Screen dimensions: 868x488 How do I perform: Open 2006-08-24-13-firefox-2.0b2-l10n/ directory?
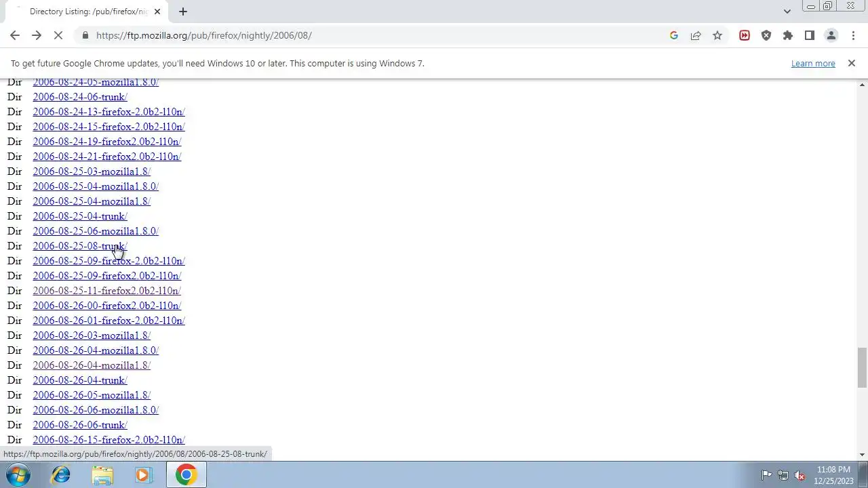pos(108,112)
